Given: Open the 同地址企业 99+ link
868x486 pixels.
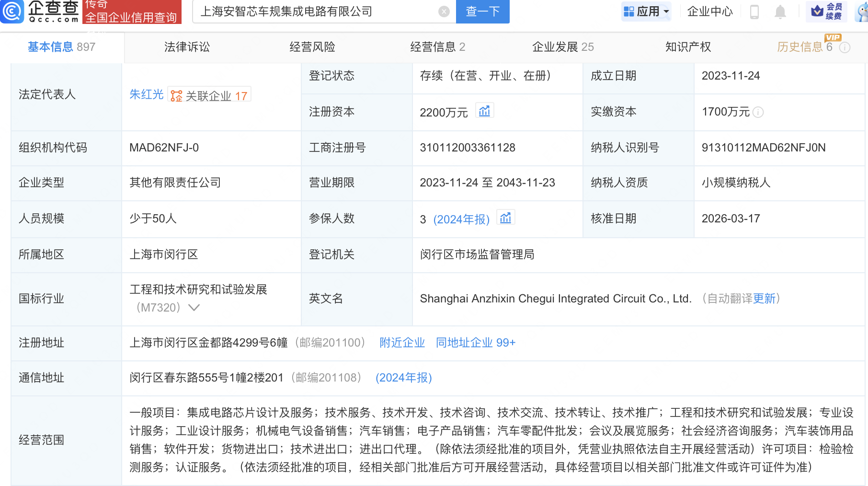Looking at the screenshot, I should [x=475, y=343].
